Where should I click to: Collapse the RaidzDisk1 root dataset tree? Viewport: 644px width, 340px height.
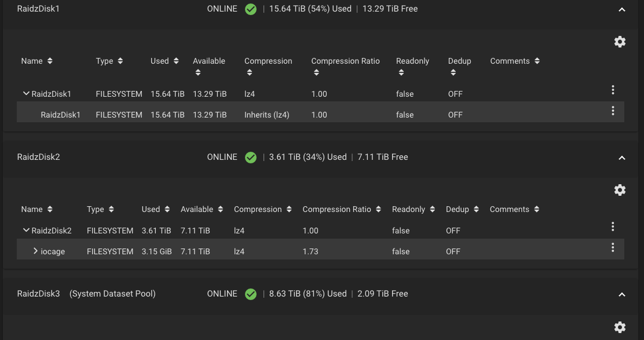[26, 94]
